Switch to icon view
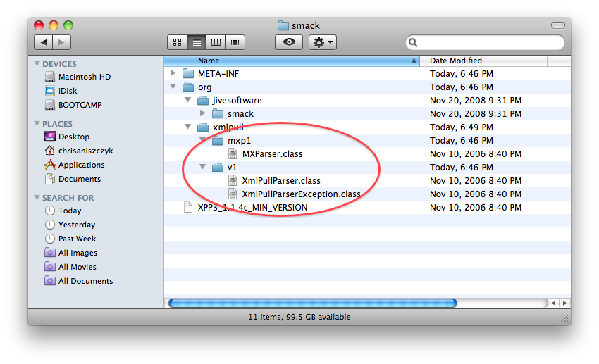 (x=178, y=42)
